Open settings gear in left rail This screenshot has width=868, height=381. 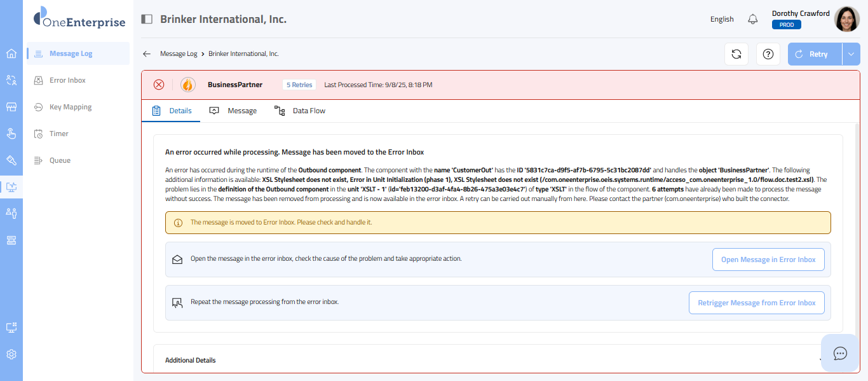point(11,354)
